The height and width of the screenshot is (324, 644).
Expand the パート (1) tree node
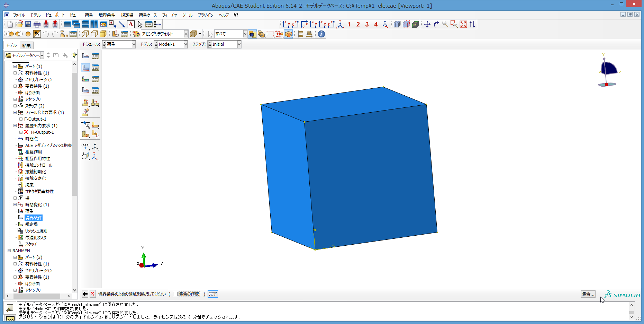click(15, 66)
